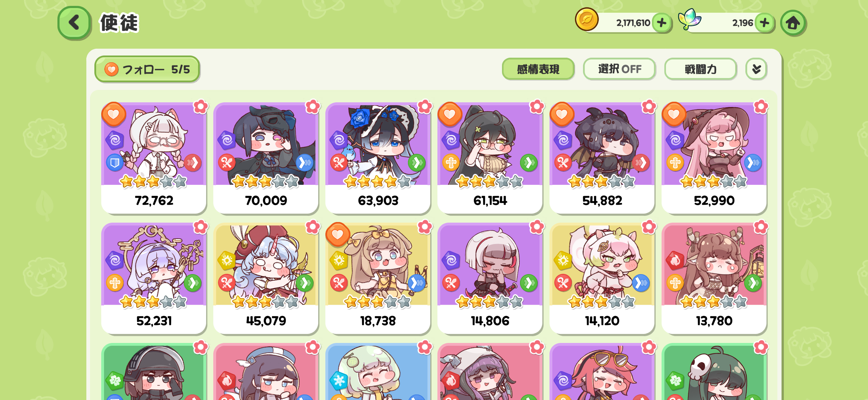Click the purple swirl element icon on 14,806 card

coord(451,260)
